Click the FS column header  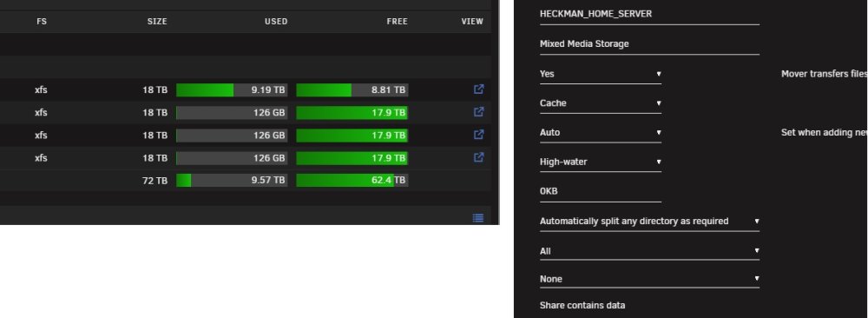point(42,22)
